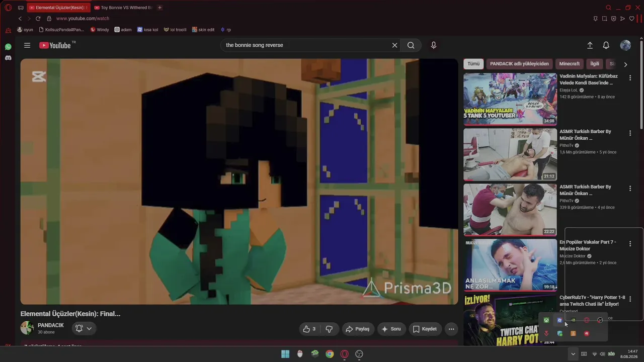Open the YouTube upload button
The height and width of the screenshot is (362, 644).
590,45
